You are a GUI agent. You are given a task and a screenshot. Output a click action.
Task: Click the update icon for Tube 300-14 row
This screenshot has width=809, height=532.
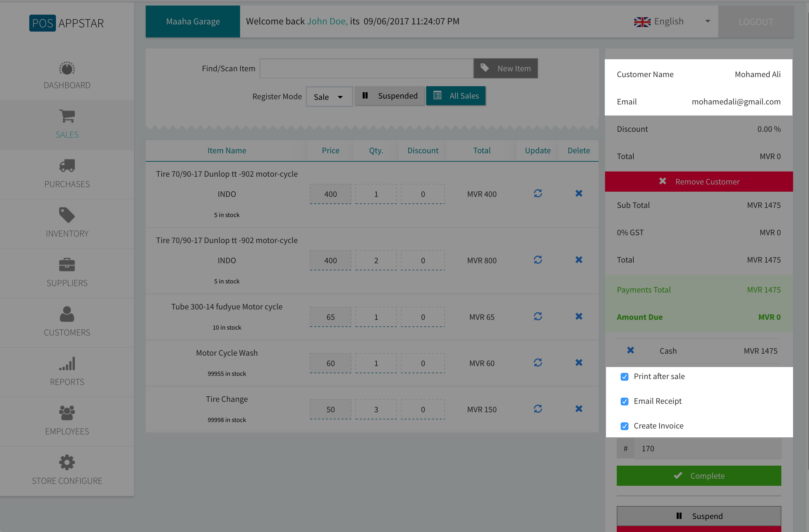pos(537,317)
